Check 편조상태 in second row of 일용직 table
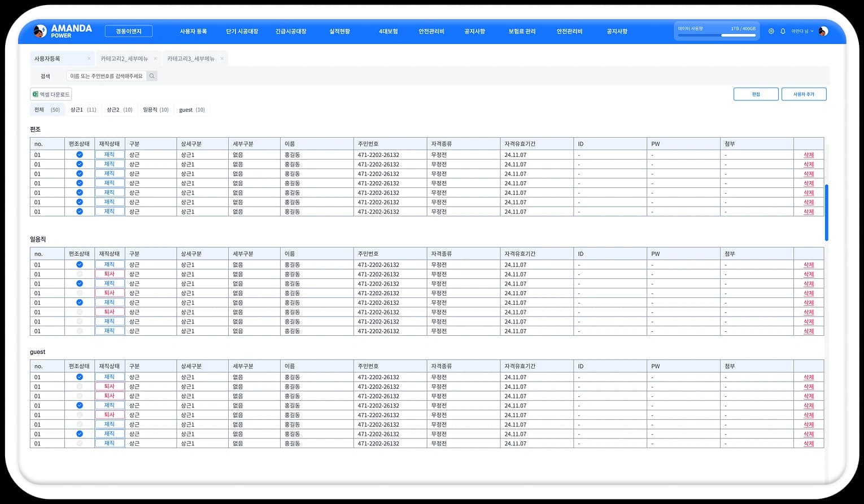Screen dimensions: 864x504 point(80,274)
